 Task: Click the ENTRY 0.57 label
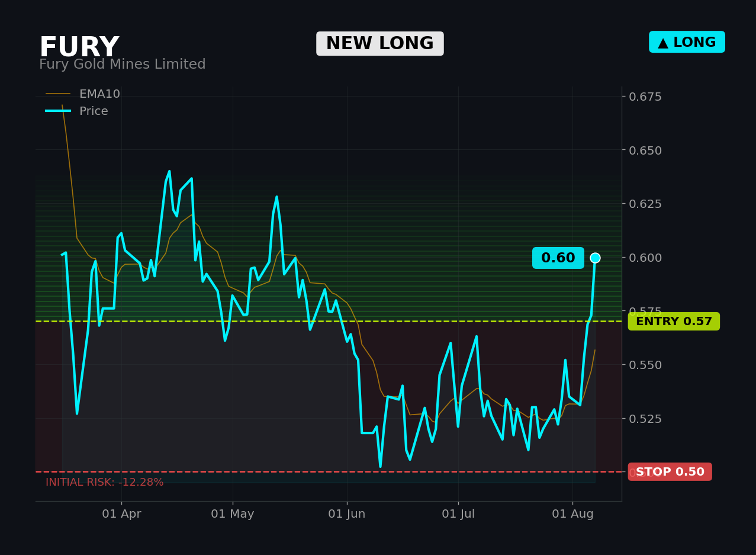pos(674,322)
